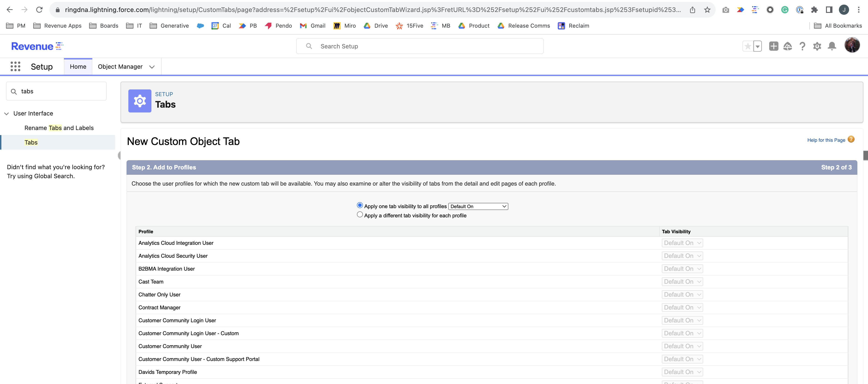Open Setup gear icon in header
The width and height of the screenshot is (868, 384).
point(817,46)
